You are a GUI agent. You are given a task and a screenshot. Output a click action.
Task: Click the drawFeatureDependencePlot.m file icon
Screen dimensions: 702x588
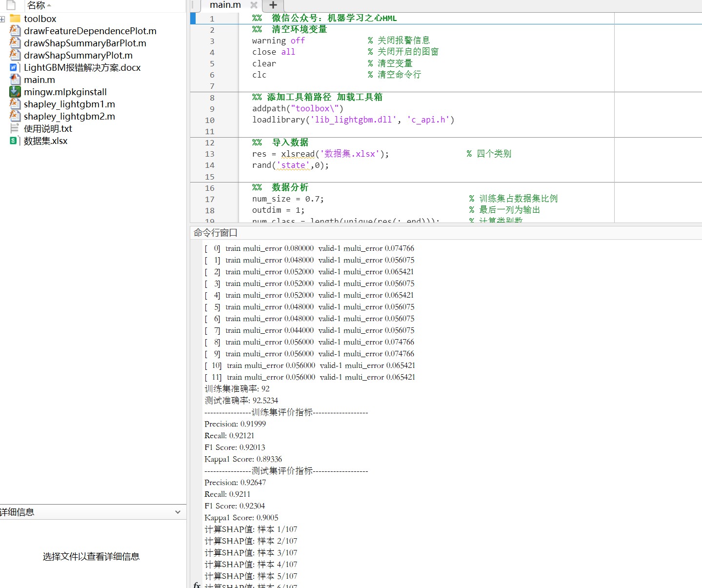15,31
